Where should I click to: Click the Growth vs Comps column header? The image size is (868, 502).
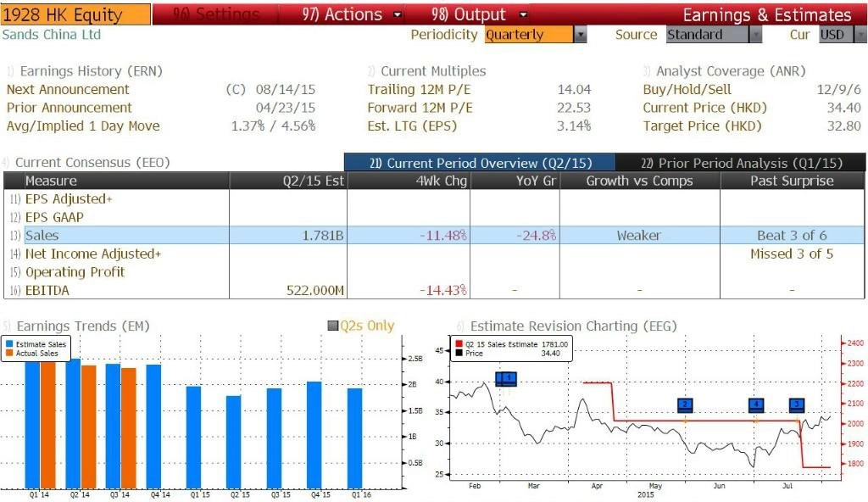tap(640, 181)
